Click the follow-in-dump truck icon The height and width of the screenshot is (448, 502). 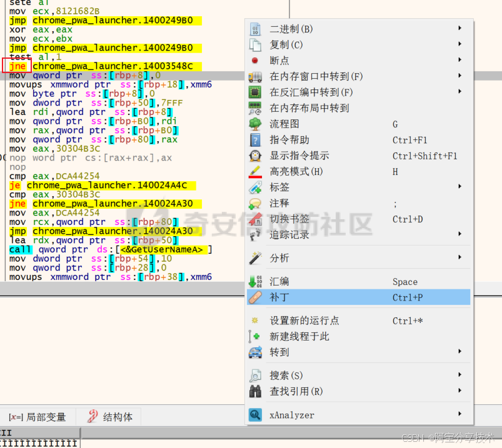coord(255,76)
